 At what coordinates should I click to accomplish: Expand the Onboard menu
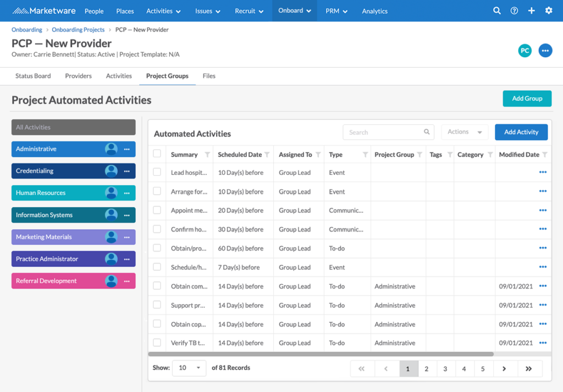(x=294, y=10)
